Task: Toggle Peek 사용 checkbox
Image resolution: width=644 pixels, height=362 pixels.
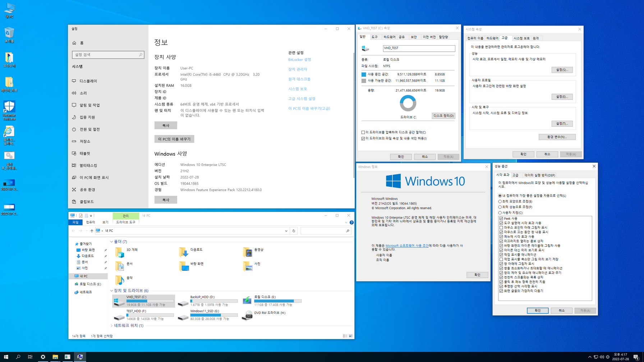Action: [501, 218]
